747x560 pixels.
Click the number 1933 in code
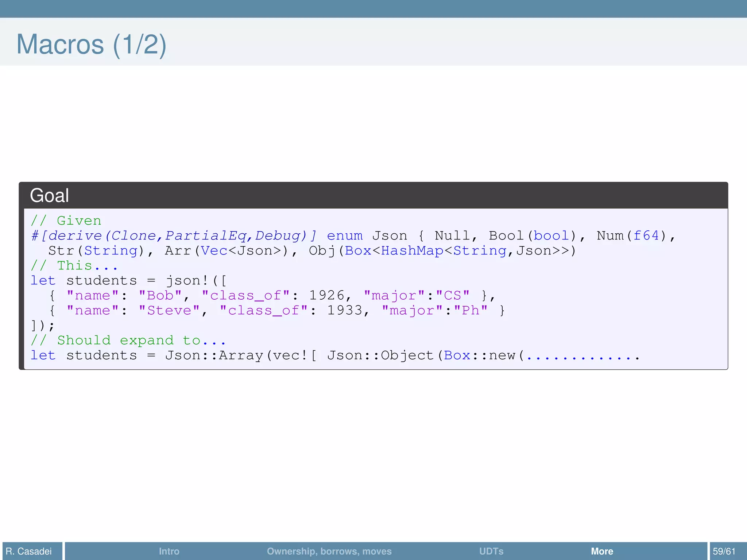(344, 310)
